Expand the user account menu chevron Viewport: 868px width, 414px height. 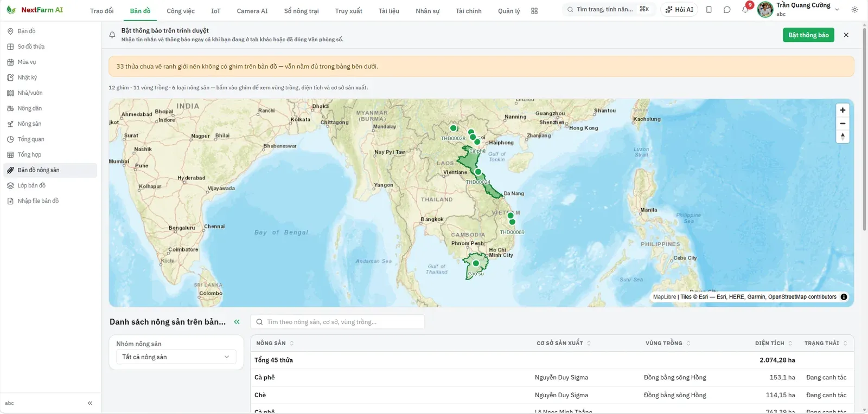click(837, 10)
